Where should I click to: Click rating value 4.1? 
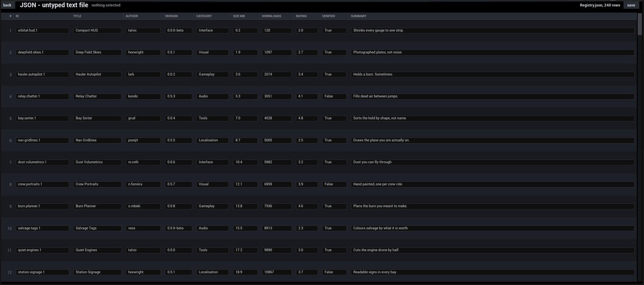click(x=307, y=96)
